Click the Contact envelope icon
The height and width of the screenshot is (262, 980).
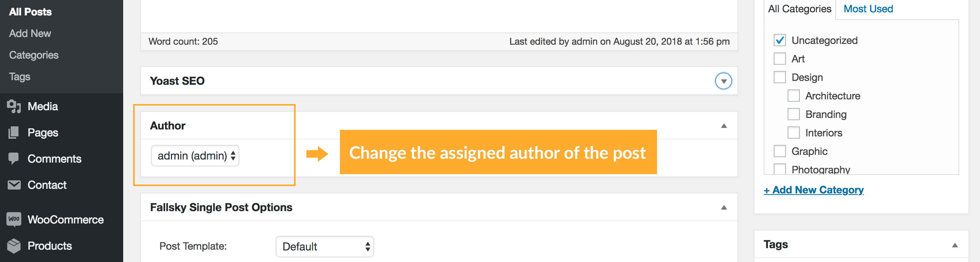coord(14,185)
